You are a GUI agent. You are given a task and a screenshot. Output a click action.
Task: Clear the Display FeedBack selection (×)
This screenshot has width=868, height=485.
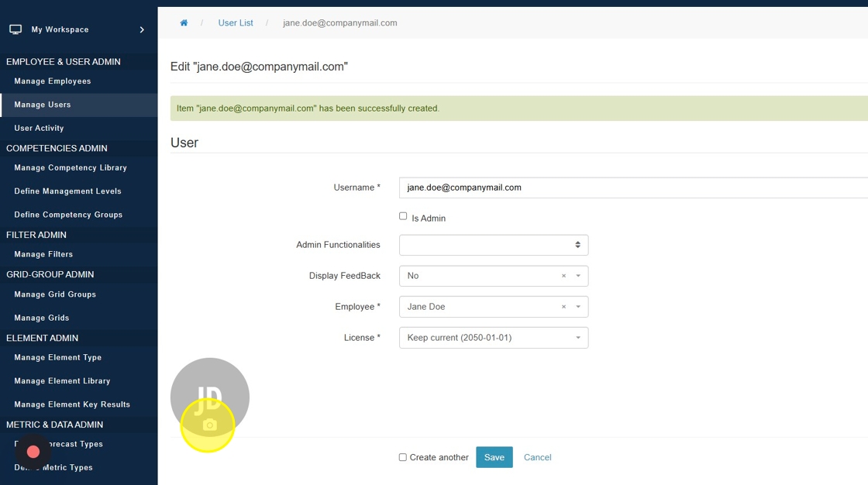[x=563, y=276]
